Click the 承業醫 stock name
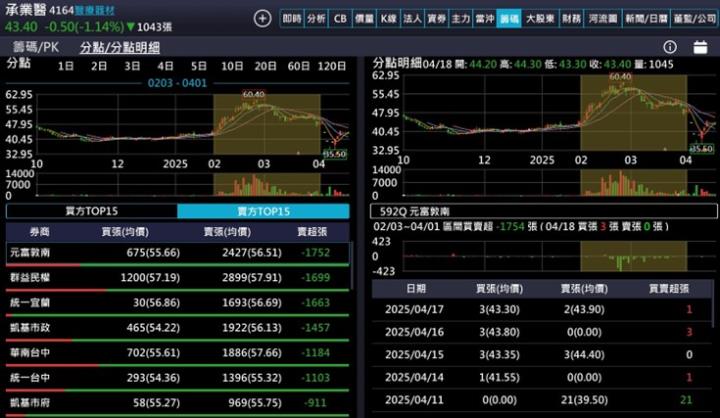The image size is (720, 418). coord(25,10)
